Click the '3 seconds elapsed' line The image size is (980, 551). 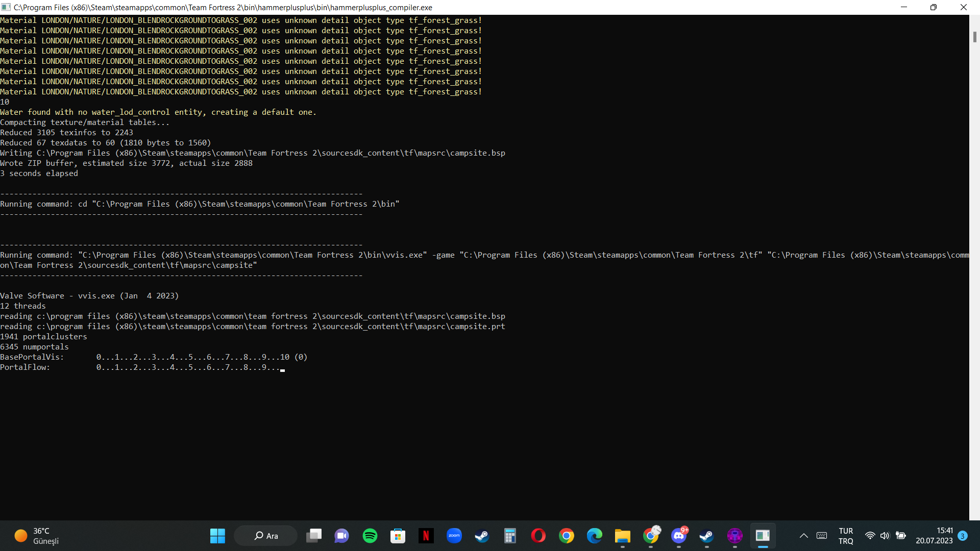pyautogui.click(x=39, y=173)
